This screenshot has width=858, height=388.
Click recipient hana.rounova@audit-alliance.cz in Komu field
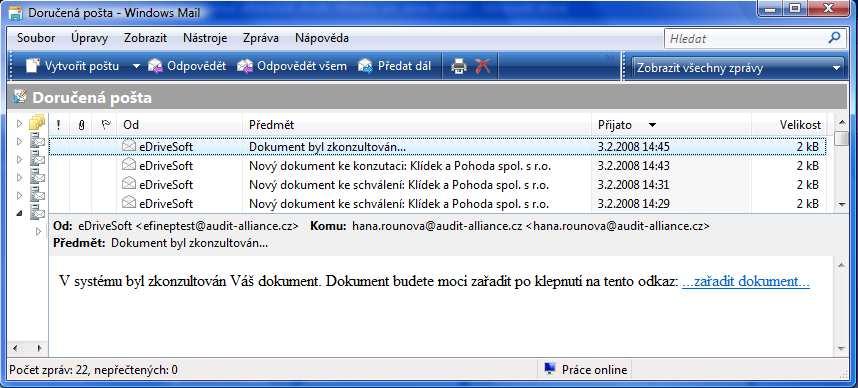click(x=530, y=225)
